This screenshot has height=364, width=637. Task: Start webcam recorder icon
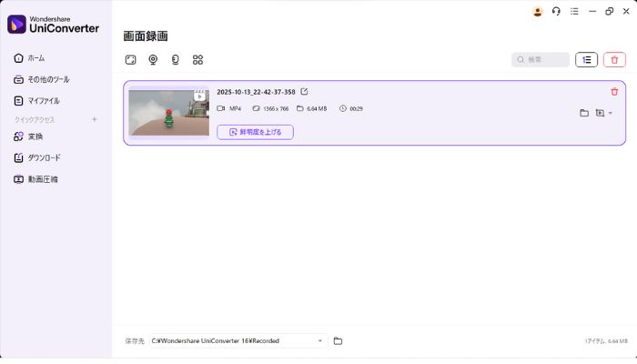[x=153, y=60]
